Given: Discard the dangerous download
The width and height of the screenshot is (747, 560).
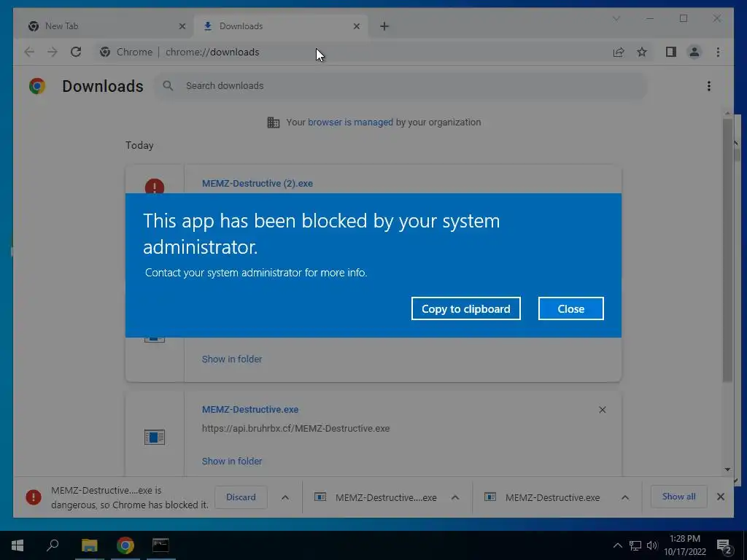Looking at the screenshot, I should point(241,497).
